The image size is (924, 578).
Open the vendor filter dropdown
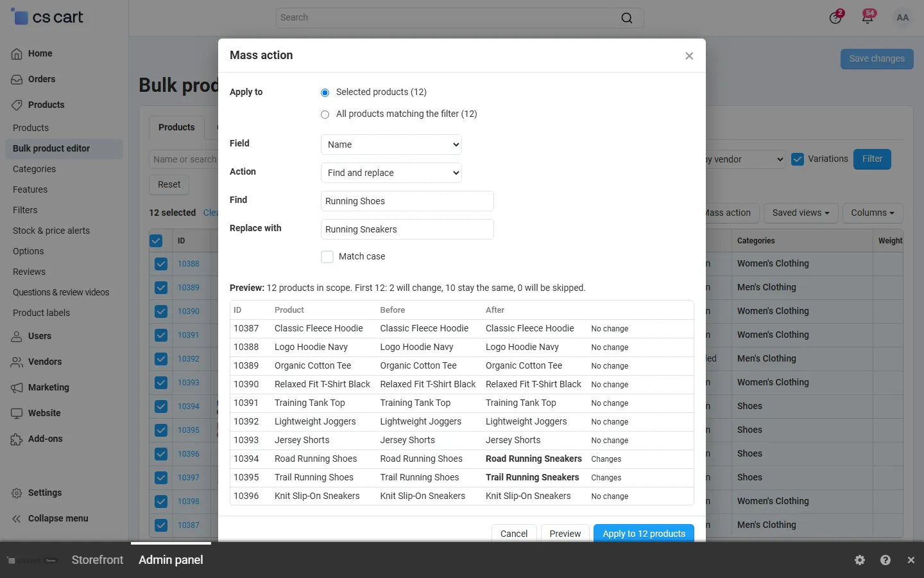744,159
